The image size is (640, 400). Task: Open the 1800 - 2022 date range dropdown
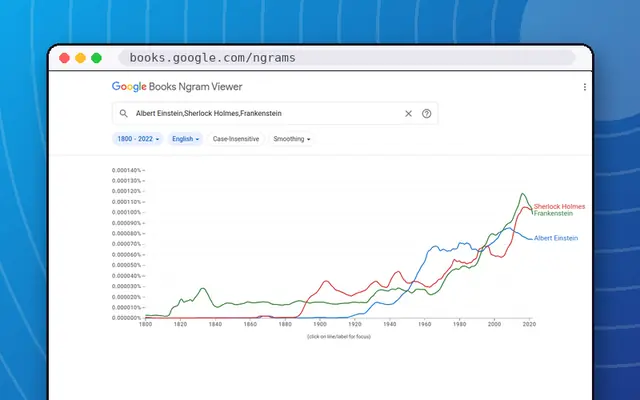coord(138,139)
